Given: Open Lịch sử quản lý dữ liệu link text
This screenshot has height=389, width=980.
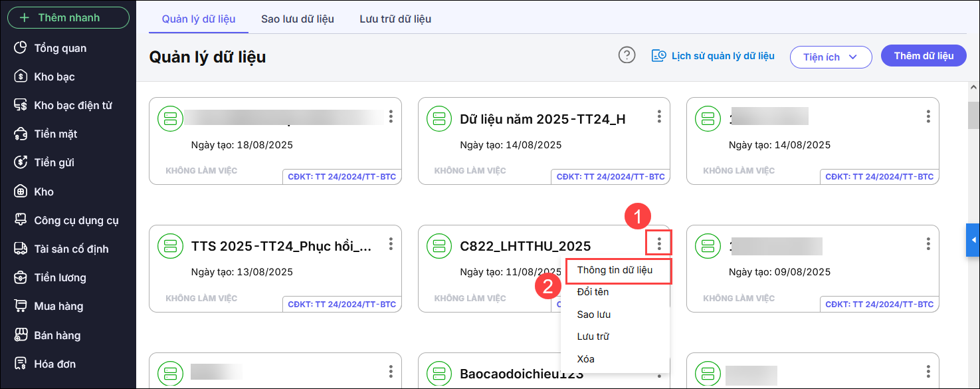Looking at the screenshot, I should click(x=723, y=56).
